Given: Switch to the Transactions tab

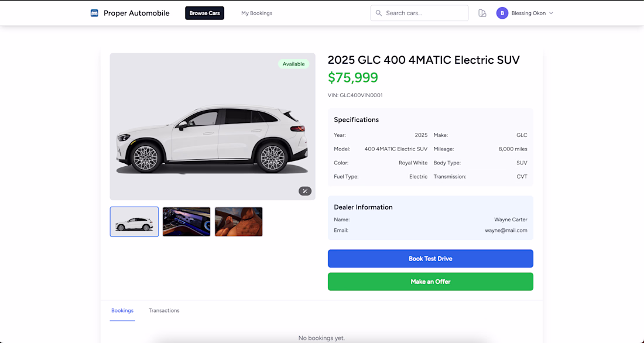Looking at the screenshot, I should coord(164,311).
